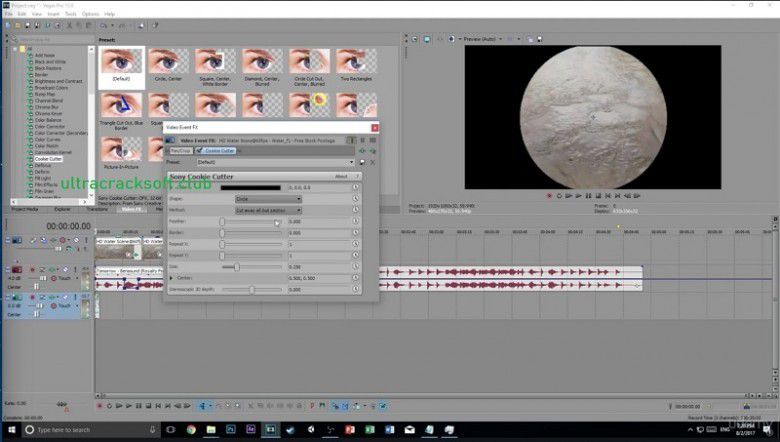Expand the Center parameter triangle
Image resolution: width=780 pixels, height=442 pixels.
point(172,278)
